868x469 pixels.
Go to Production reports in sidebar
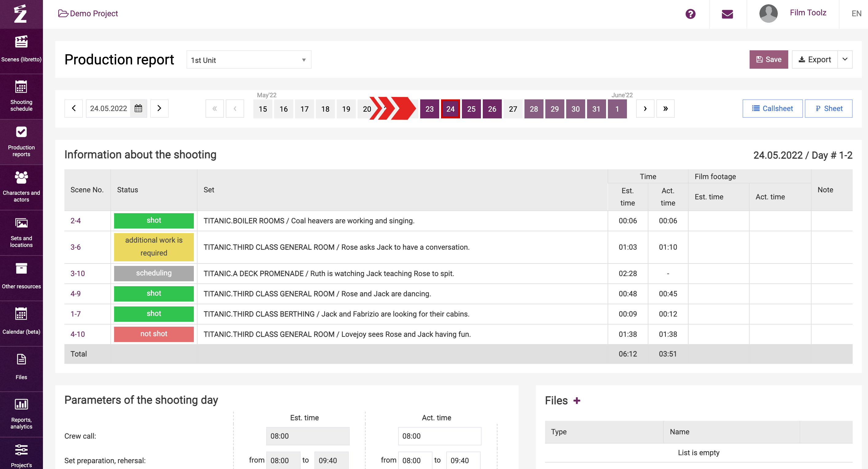(x=21, y=141)
